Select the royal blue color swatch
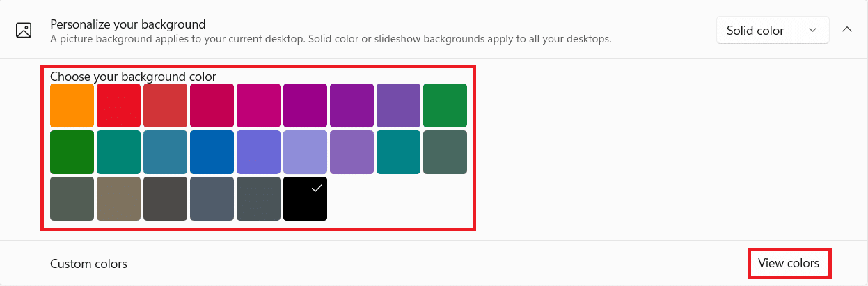The height and width of the screenshot is (286, 868). [x=212, y=152]
